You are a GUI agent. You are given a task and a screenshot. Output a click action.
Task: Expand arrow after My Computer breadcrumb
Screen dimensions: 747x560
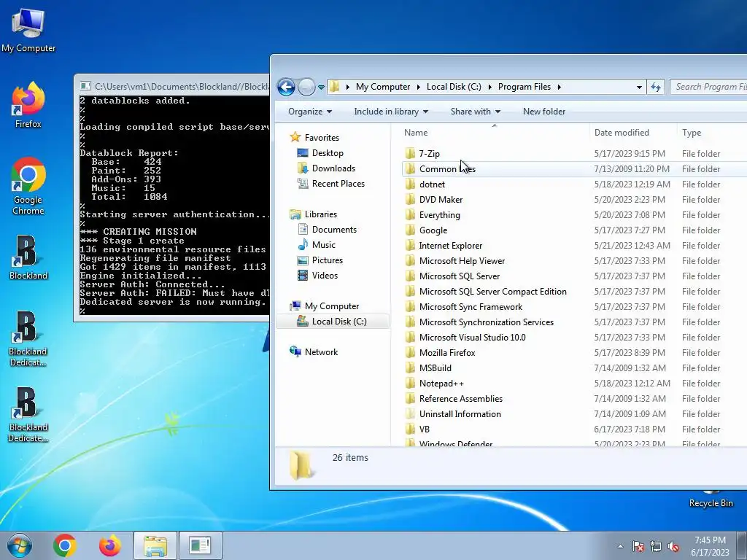(x=418, y=87)
